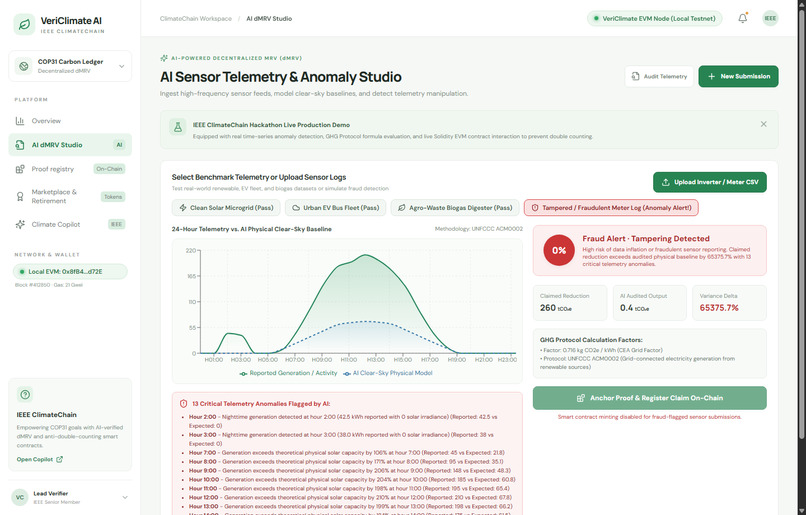806x515 pixels.
Task: Click the external link icon beside Open Copilot
Action: (x=60, y=459)
